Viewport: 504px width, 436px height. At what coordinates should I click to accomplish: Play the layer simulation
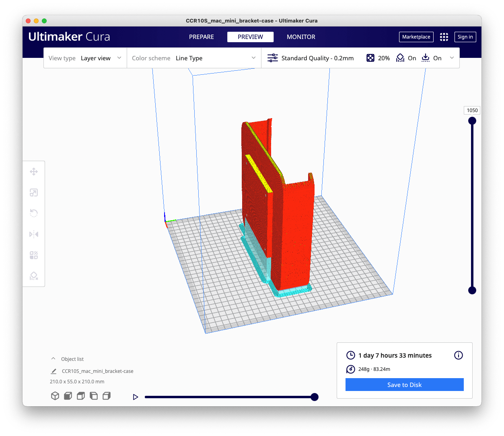[x=136, y=397]
